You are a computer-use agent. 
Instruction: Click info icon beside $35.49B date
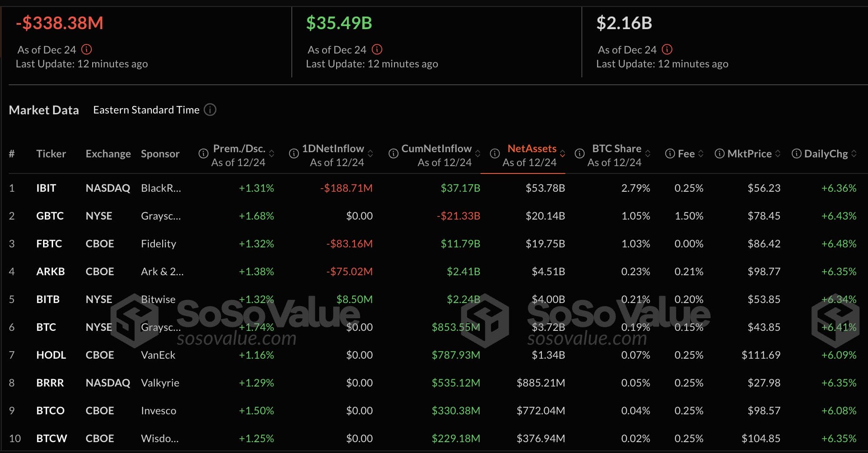[377, 50]
